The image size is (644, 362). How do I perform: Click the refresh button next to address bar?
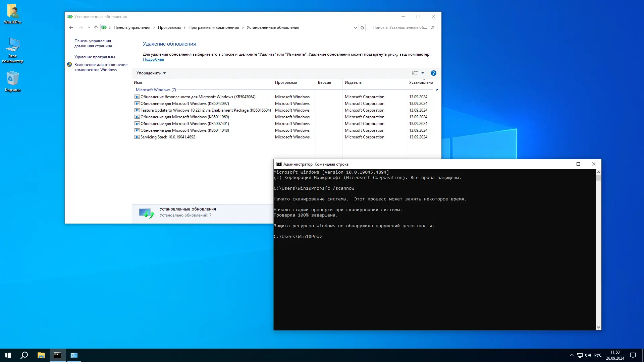[362, 27]
